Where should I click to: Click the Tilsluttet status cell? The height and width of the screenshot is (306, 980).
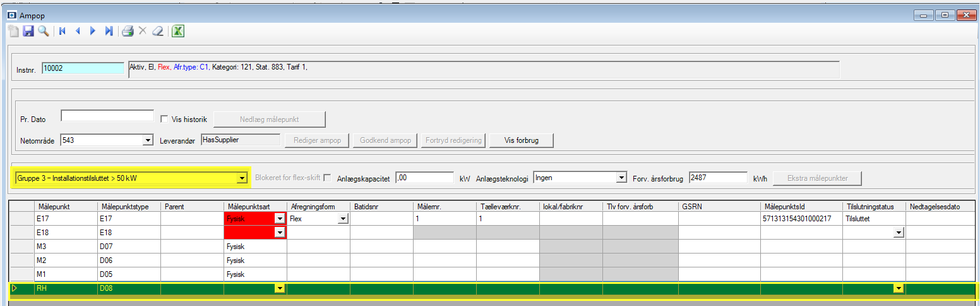point(874,218)
